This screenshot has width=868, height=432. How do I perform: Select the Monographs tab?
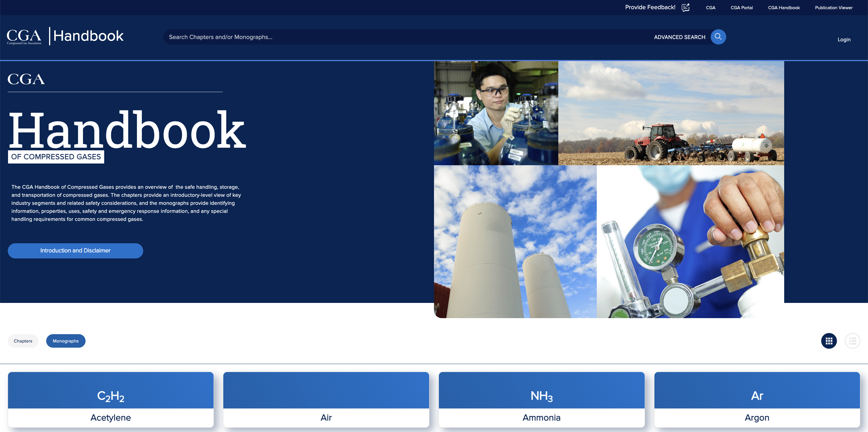[66, 341]
